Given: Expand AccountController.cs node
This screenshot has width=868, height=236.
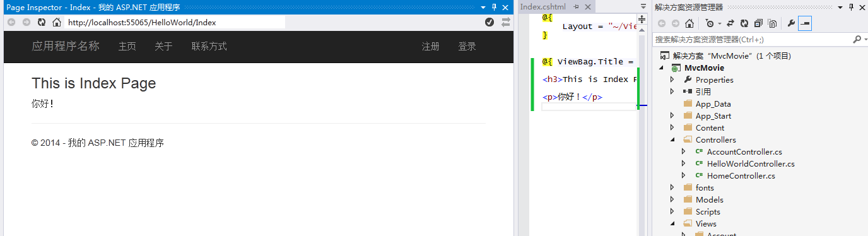Looking at the screenshot, I should tap(684, 151).
